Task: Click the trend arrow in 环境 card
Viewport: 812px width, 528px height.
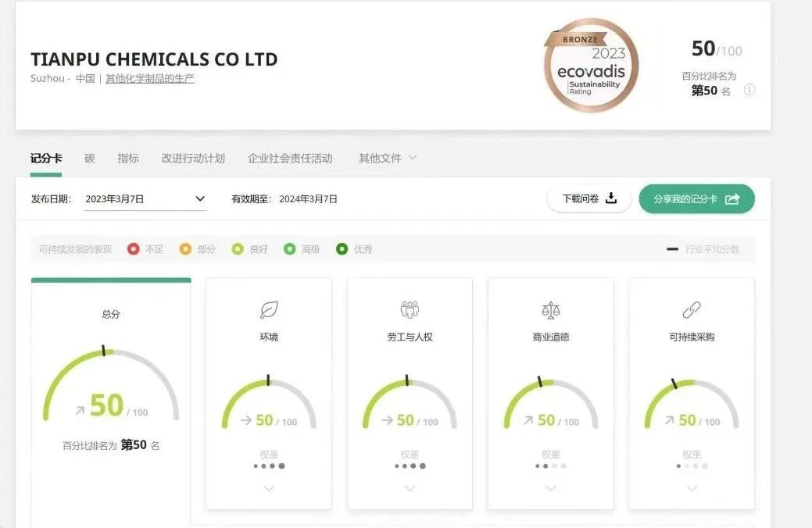Action: [246, 420]
